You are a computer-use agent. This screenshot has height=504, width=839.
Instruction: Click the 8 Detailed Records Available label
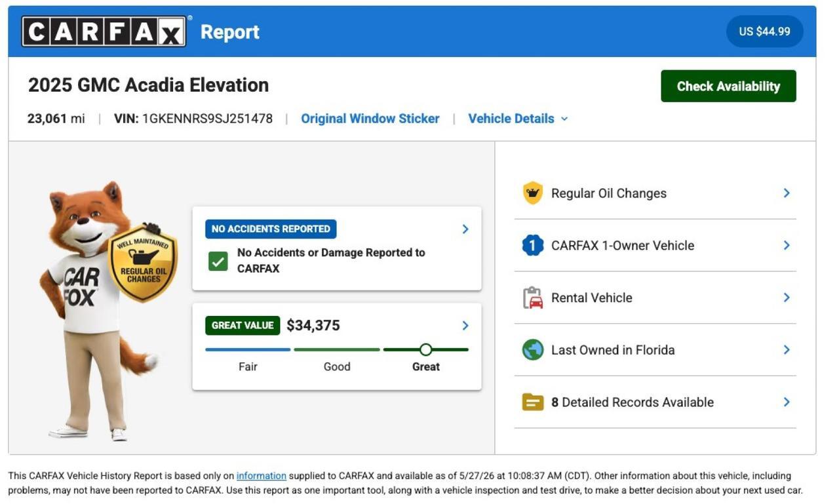click(633, 402)
